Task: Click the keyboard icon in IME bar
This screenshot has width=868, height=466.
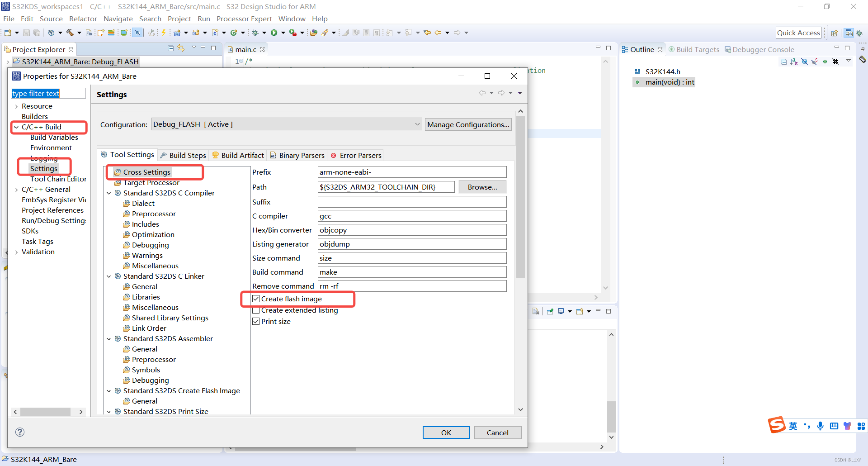Action: [x=834, y=426]
